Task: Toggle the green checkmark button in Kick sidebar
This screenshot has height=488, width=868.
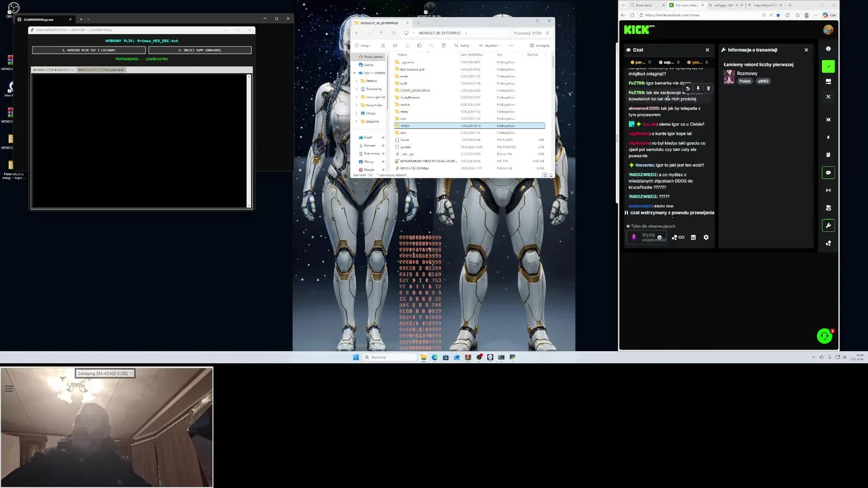Action: (x=828, y=66)
